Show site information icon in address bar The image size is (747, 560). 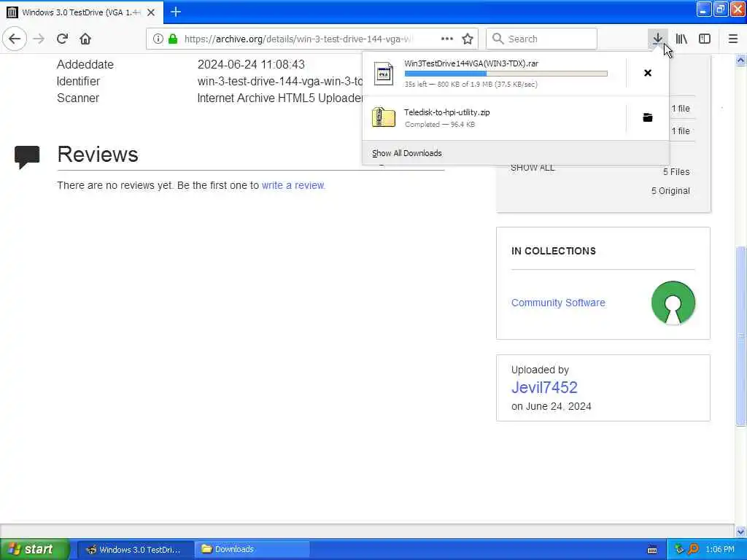tap(158, 39)
